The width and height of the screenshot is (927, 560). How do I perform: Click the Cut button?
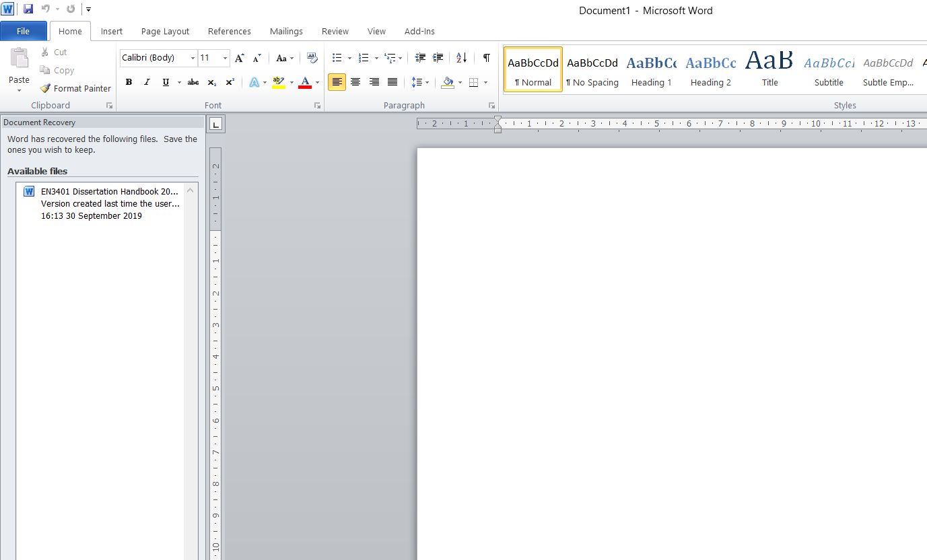(x=53, y=52)
